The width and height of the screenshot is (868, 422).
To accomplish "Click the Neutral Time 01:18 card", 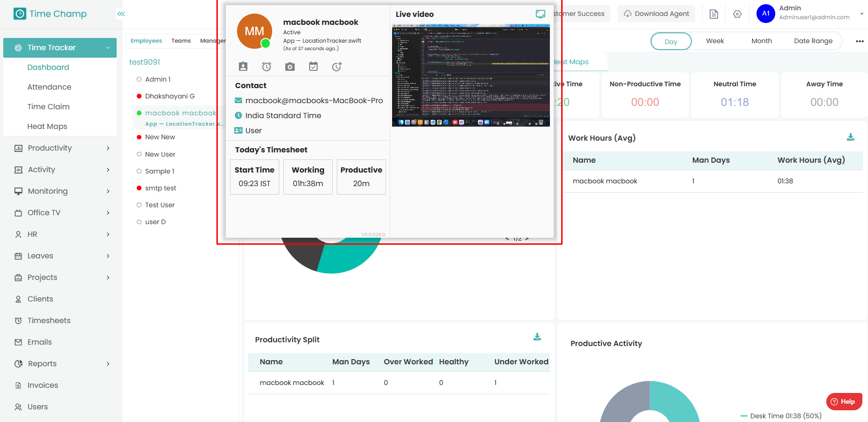I will coord(734,95).
